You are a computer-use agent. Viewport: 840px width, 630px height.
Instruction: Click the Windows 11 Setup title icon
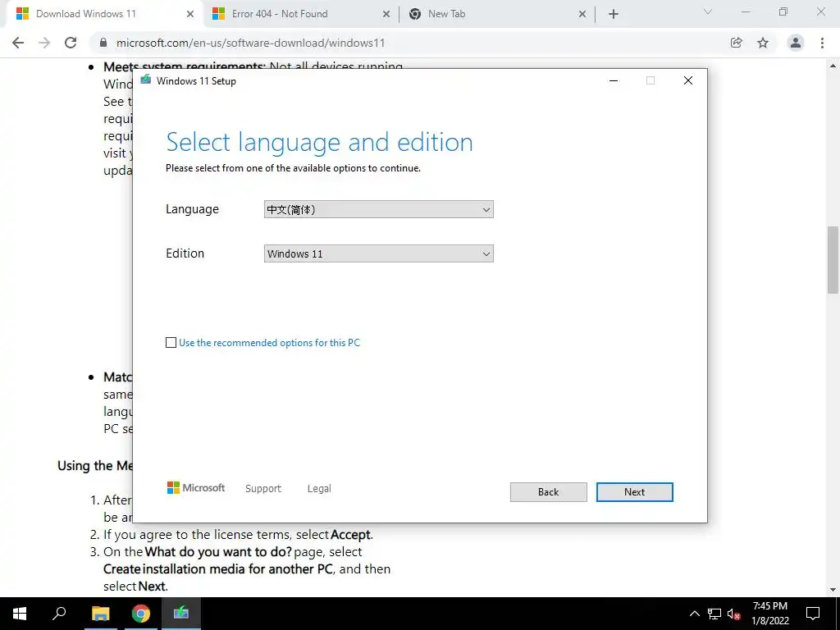(146, 80)
